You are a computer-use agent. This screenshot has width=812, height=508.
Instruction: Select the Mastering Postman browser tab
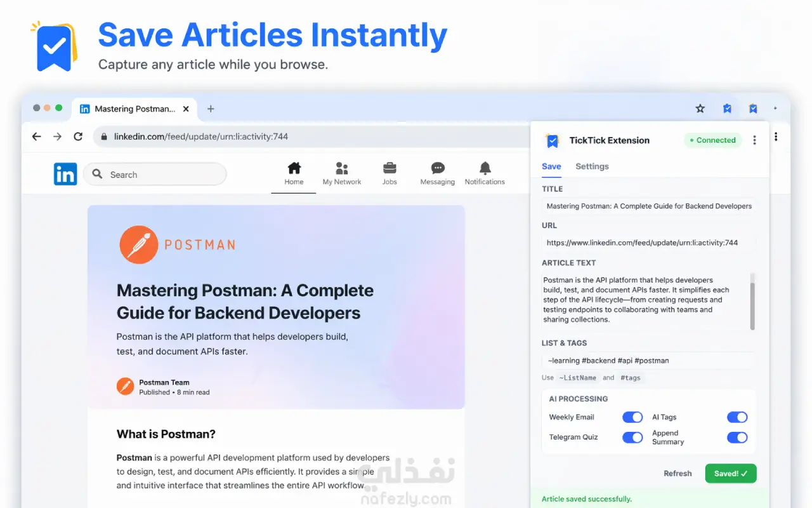(x=134, y=109)
